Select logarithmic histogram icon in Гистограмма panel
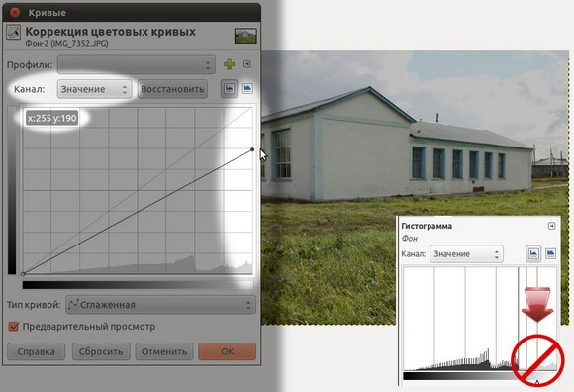This screenshot has height=392, width=574. [550, 253]
